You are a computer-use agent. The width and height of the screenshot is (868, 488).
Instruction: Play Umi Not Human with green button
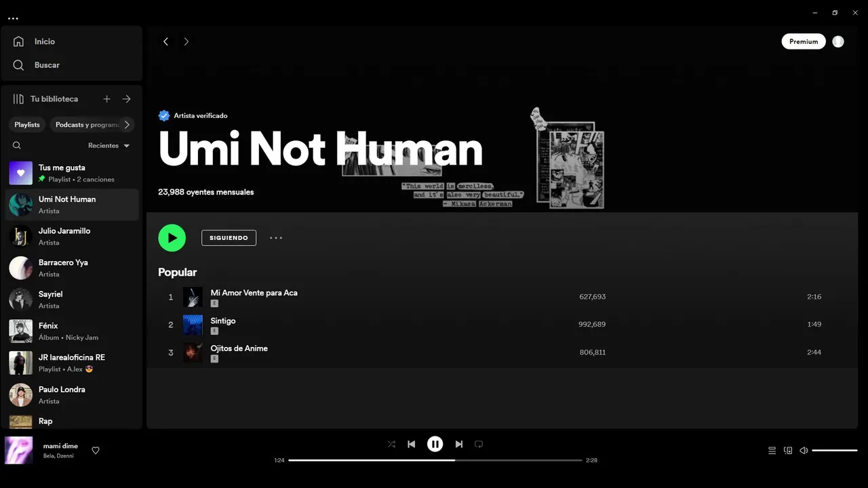pos(172,238)
